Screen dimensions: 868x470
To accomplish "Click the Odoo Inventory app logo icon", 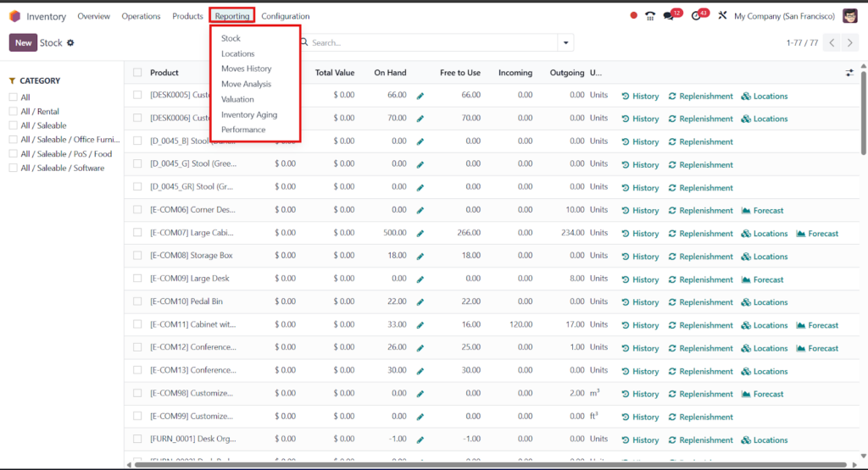I will pos(15,16).
